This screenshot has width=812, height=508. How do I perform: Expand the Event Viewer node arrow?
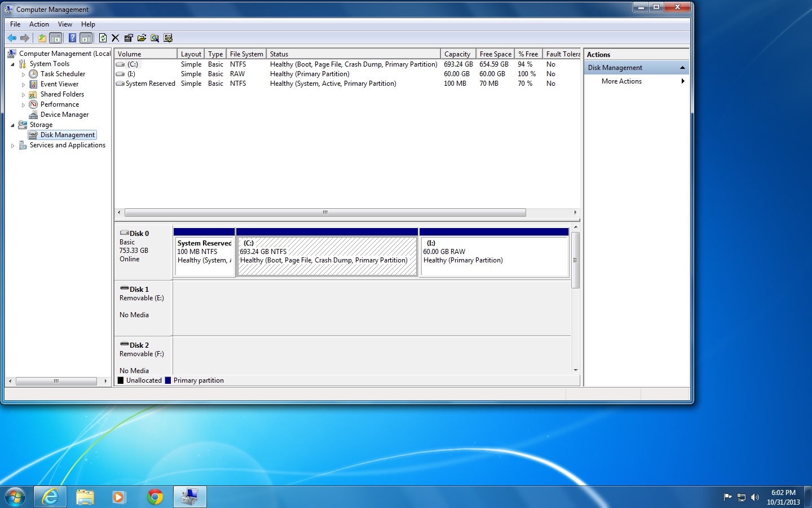click(23, 85)
